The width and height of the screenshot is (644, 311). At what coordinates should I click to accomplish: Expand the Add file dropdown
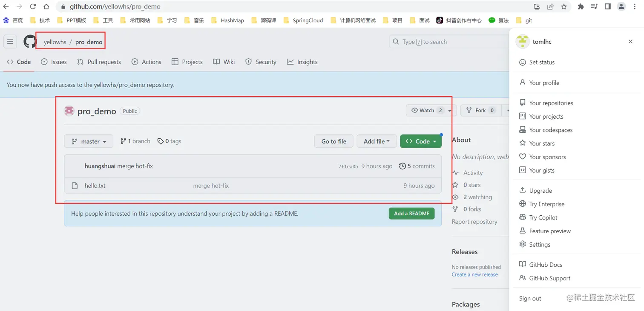(x=377, y=141)
